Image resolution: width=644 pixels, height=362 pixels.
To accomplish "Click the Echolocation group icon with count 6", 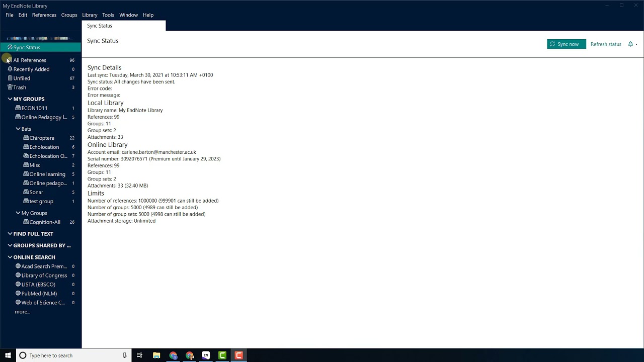I will pyautogui.click(x=26, y=147).
